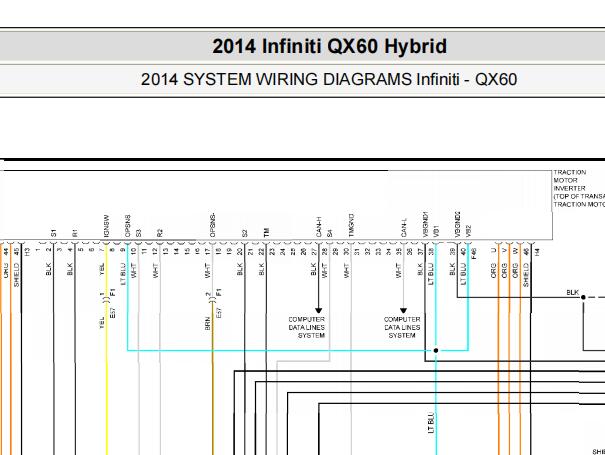
Task: Click the SHIELD label at pin 46
Action: 526,275
